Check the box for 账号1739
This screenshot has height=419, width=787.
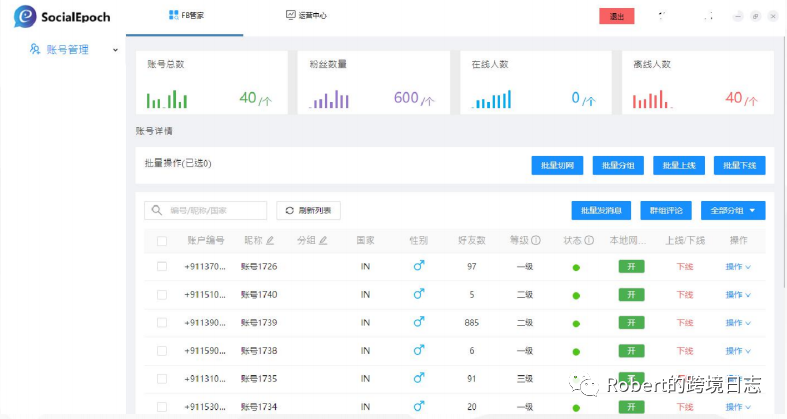162,323
